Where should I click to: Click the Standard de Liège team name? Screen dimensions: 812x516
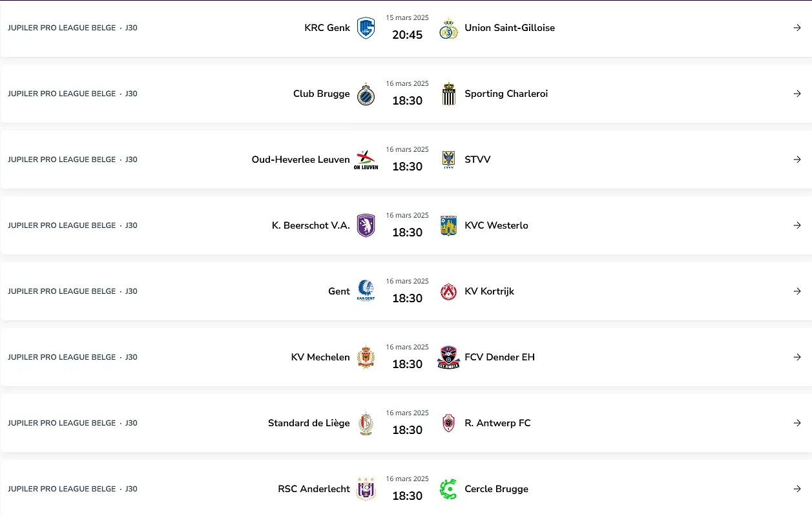coord(309,423)
